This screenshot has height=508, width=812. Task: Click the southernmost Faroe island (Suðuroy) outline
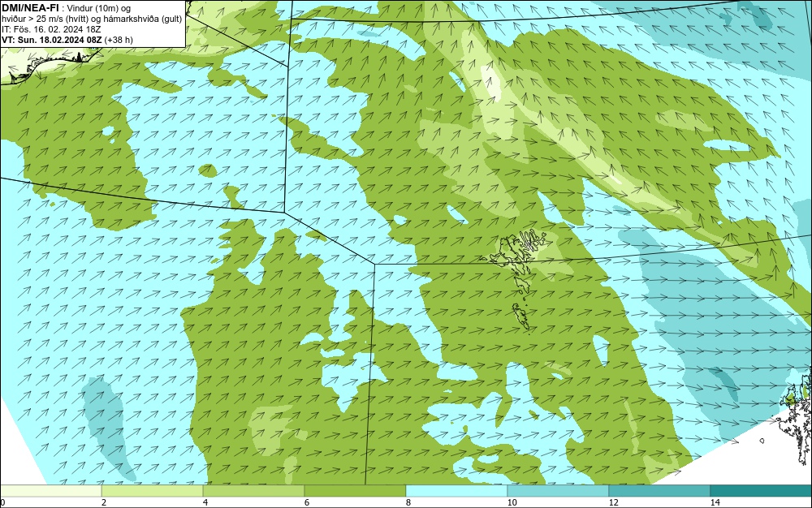[x=521, y=316]
